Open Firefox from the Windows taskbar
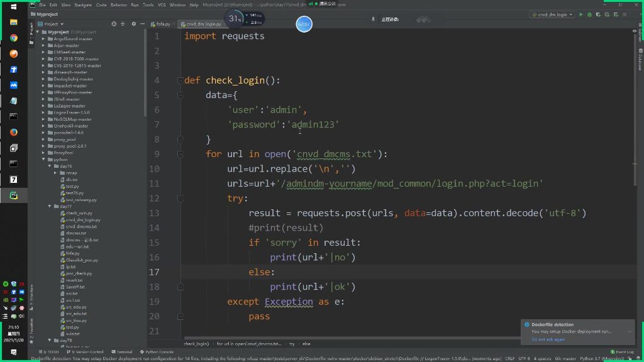The image size is (644, 362). point(14,132)
